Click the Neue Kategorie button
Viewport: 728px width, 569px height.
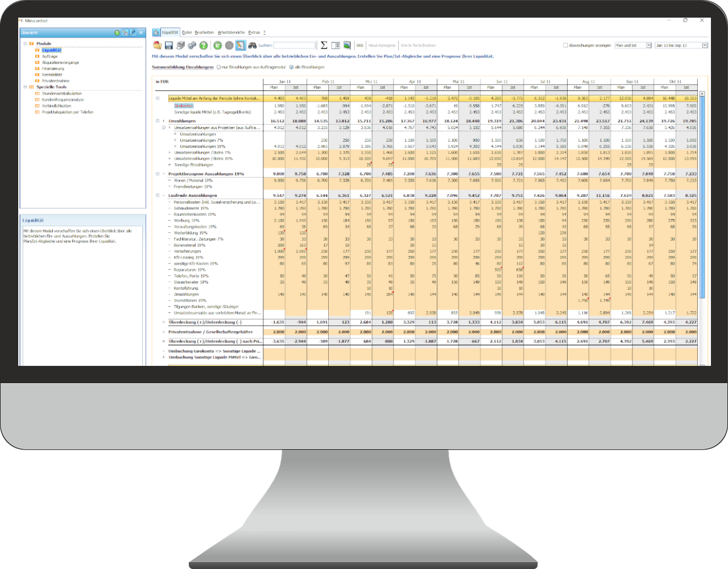[382, 46]
